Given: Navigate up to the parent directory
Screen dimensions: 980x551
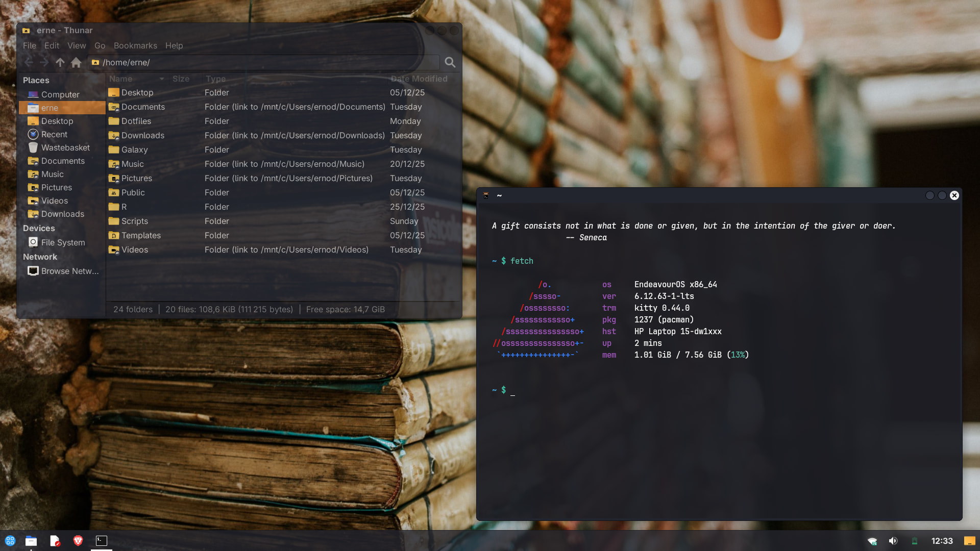Looking at the screenshot, I should 60,62.
